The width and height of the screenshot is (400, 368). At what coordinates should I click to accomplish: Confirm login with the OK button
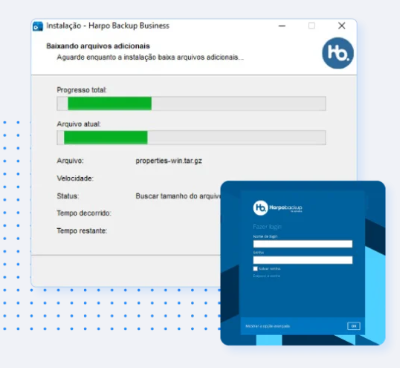(x=354, y=326)
